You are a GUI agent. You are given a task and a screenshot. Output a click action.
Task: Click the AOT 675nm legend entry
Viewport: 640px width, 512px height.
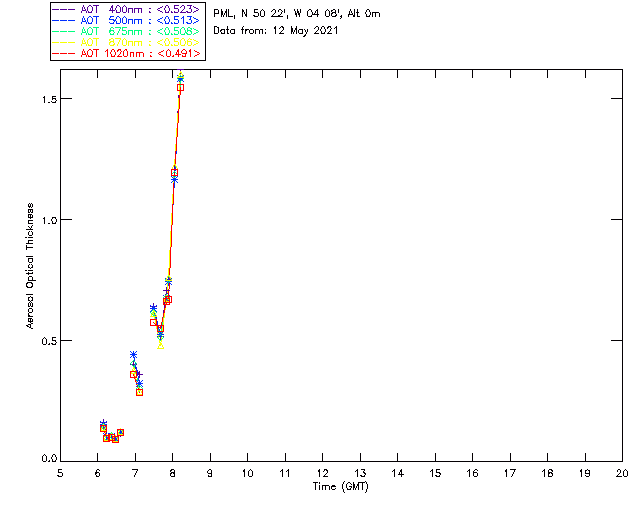(x=127, y=31)
